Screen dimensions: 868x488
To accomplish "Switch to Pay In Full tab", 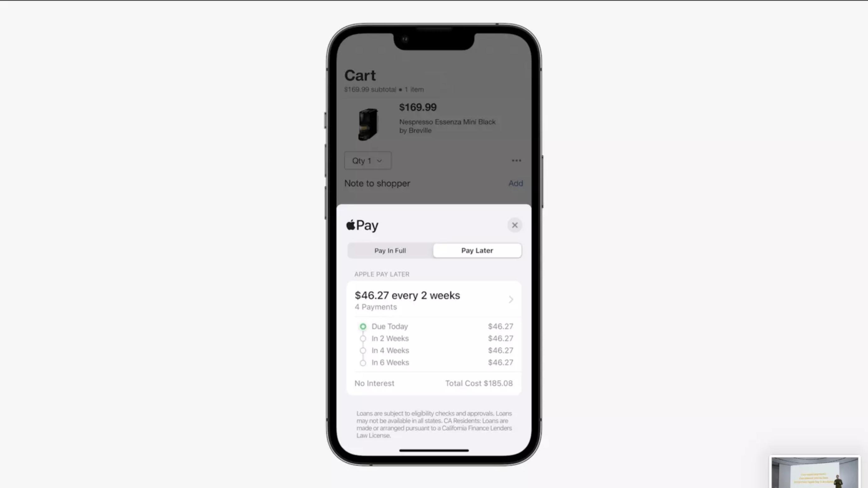I will point(390,250).
